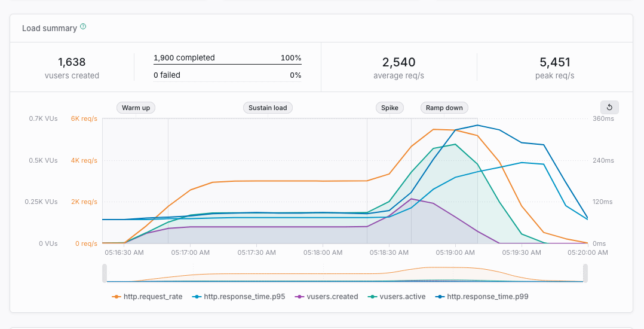This screenshot has height=329, width=644.
Task: Click the left handle of range selector
Action: coord(105,273)
